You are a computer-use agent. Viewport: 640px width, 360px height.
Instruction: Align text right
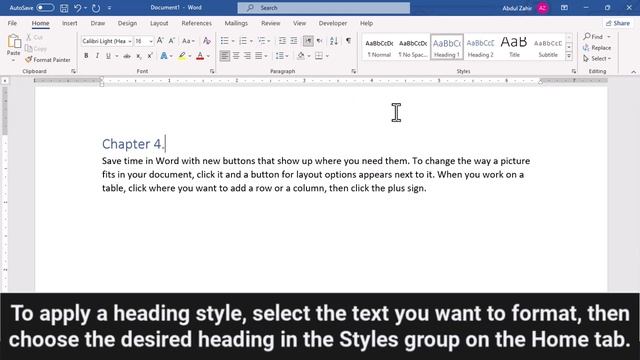coord(247,56)
